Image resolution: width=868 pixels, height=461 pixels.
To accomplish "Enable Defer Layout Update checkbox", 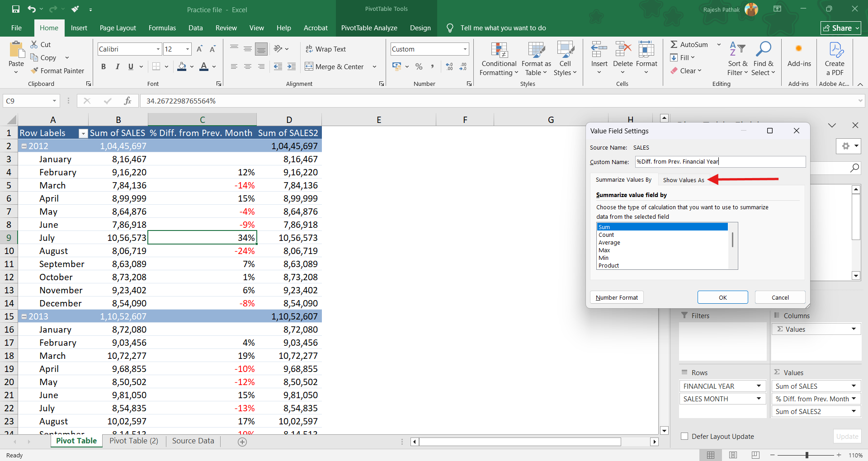I will [x=684, y=436].
